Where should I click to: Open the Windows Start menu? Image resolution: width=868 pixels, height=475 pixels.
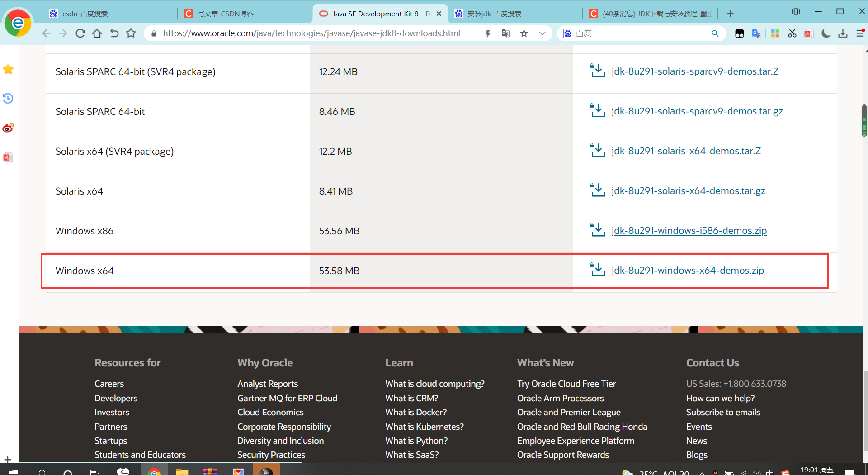point(14,472)
